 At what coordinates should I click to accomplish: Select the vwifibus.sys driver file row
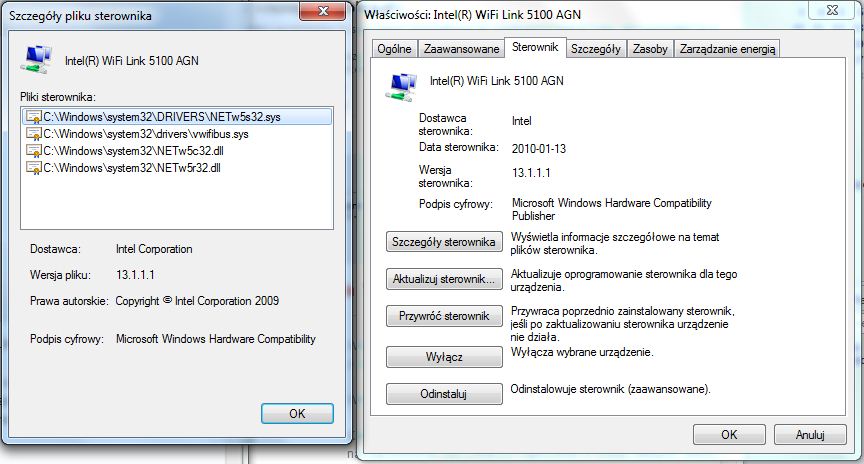click(x=177, y=134)
